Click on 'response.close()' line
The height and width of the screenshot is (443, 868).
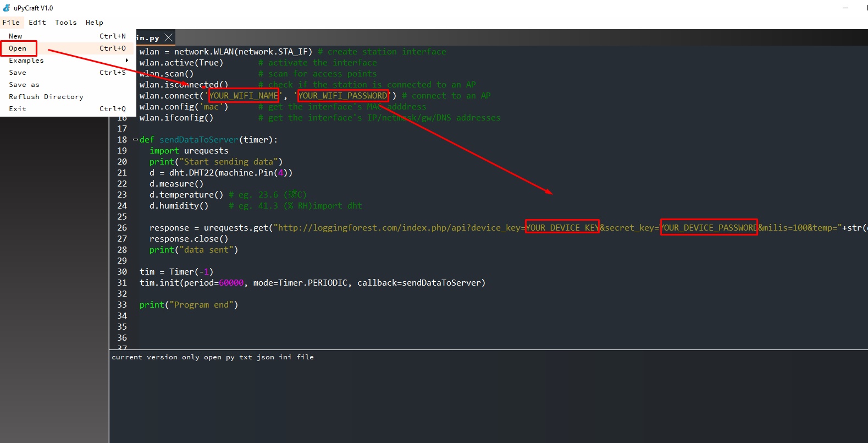189,239
